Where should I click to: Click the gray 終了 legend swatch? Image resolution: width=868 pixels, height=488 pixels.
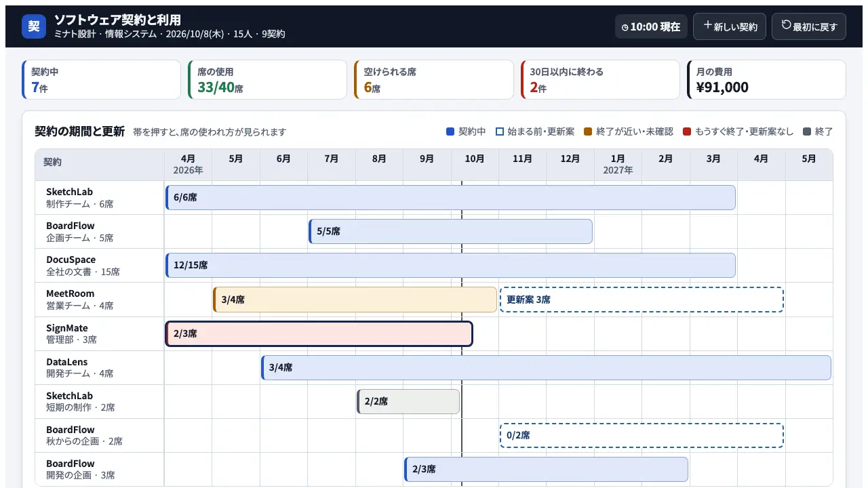pos(807,131)
